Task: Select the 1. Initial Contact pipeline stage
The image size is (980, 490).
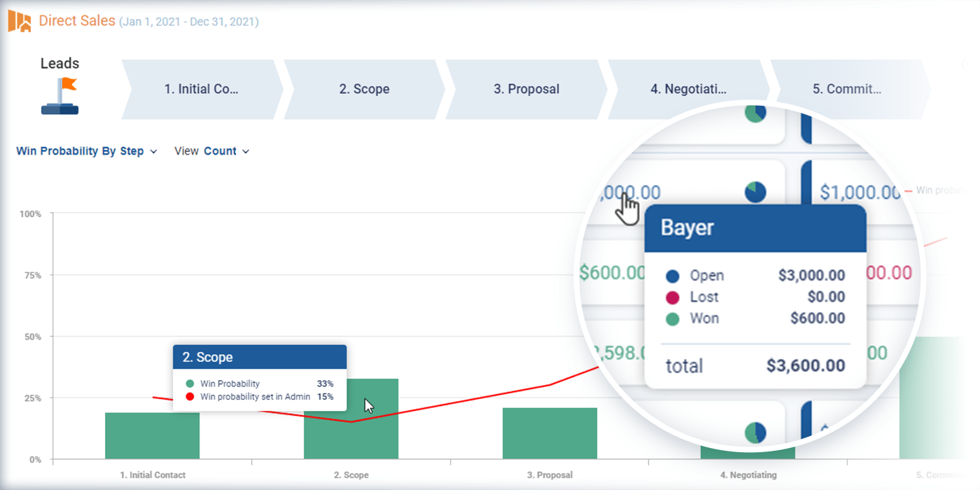Action: (x=203, y=89)
